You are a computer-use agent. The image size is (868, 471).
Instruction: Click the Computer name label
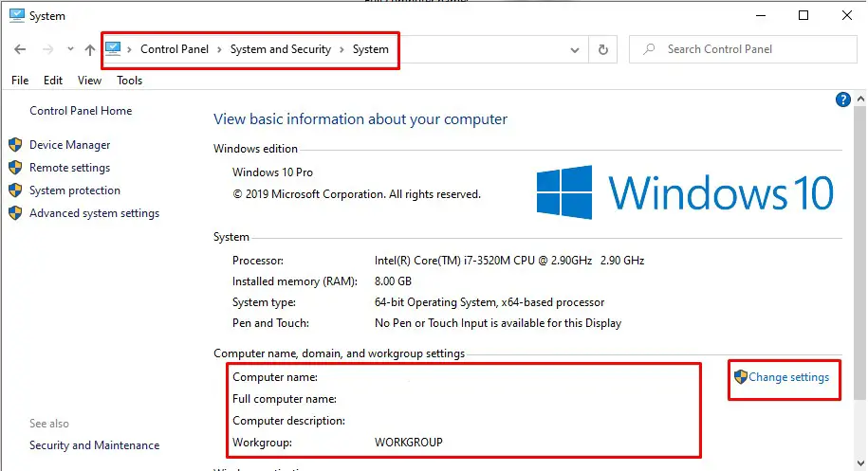point(275,377)
